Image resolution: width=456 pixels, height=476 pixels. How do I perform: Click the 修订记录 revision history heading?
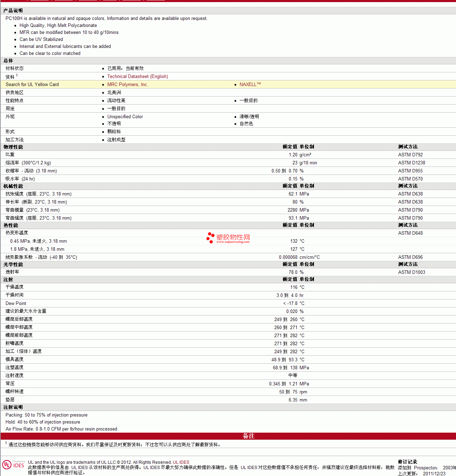click(407, 462)
